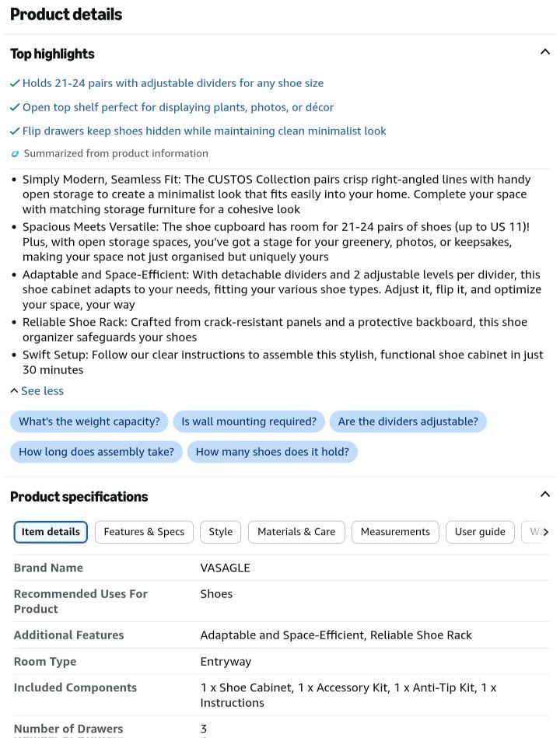The image size is (560, 738).
Task: Switch to Features & Specs tab
Action: click(x=144, y=532)
